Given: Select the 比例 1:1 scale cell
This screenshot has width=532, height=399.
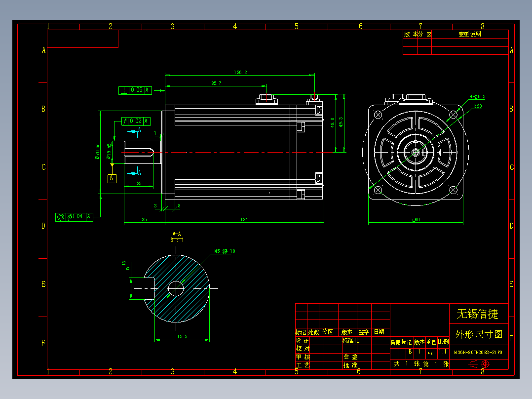Looking at the screenshot, I should (442, 351).
